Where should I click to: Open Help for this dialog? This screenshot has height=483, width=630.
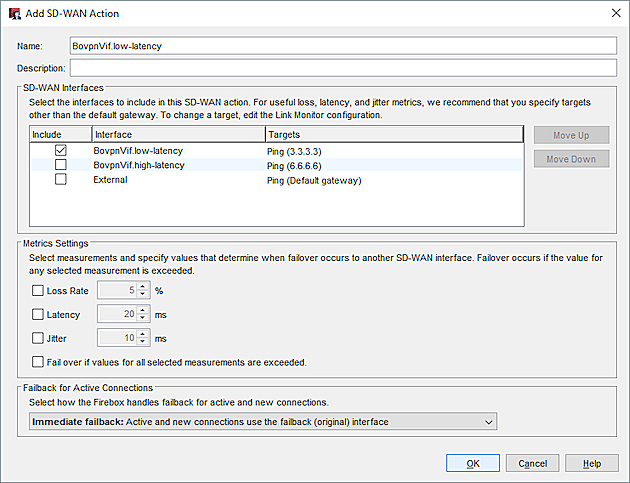pos(592,463)
